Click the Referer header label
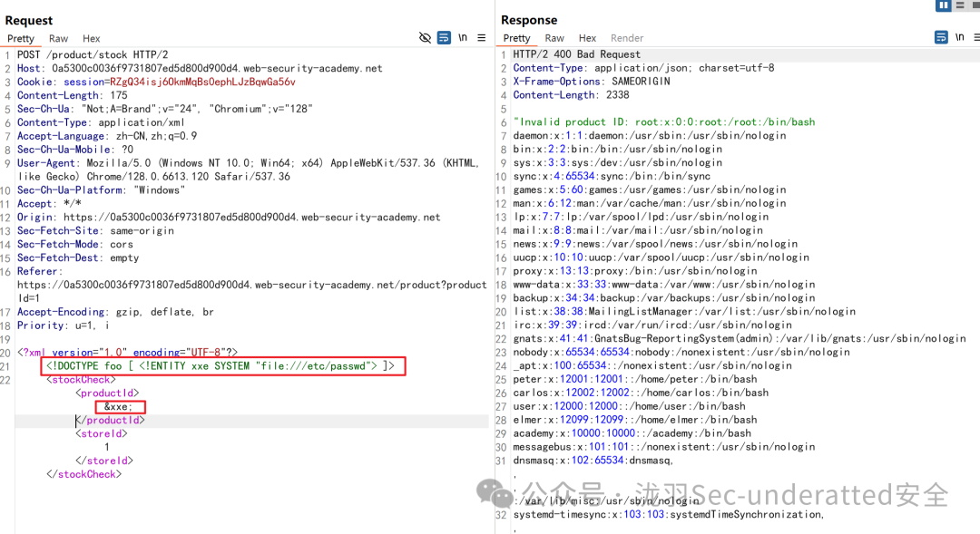 coord(39,272)
